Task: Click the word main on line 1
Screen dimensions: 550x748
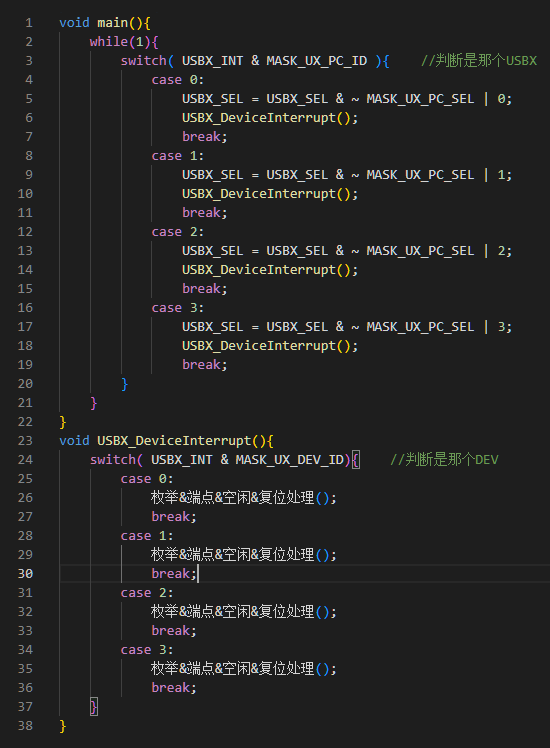Action: 113,23
